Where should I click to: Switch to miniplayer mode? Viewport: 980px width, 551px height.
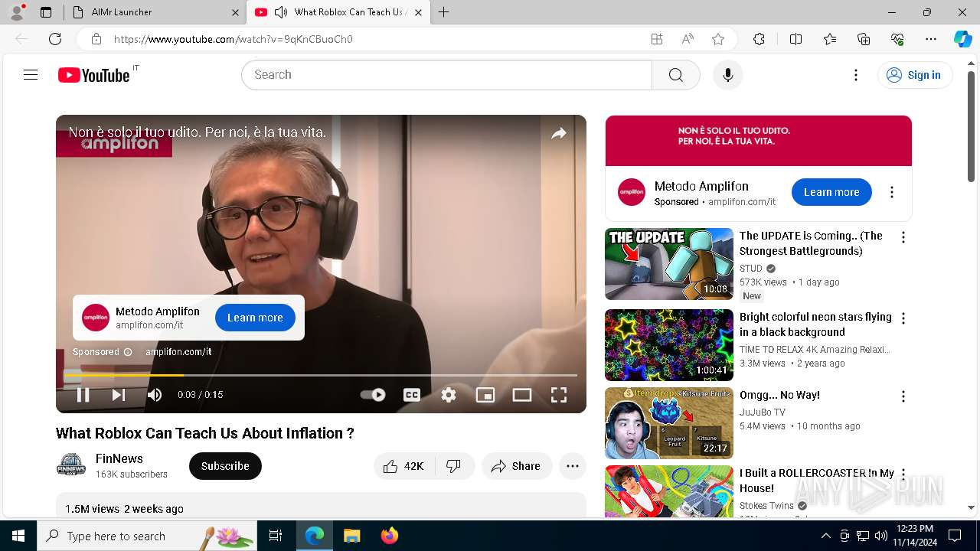(485, 395)
